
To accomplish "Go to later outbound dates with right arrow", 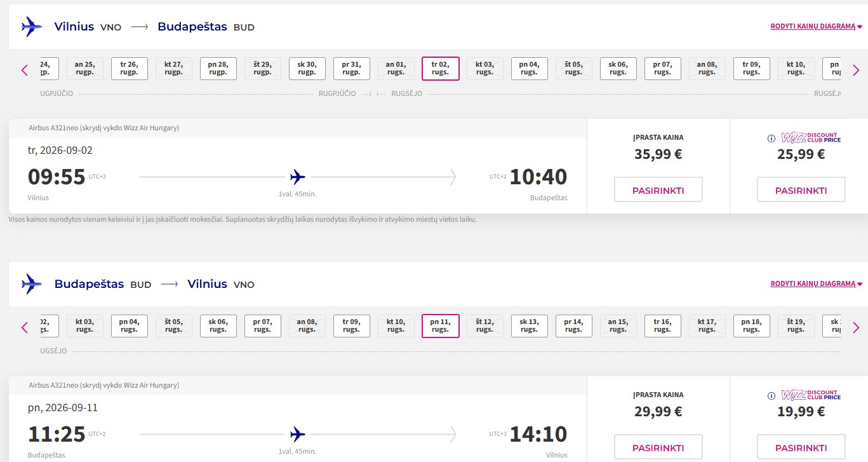I will pos(855,70).
